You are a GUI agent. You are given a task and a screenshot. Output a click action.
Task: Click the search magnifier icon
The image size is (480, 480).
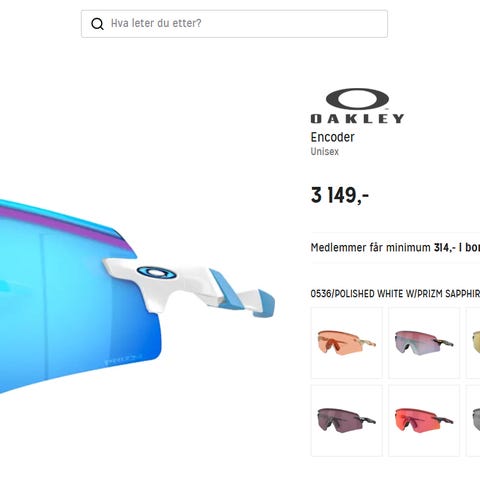click(x=97, y=24)
